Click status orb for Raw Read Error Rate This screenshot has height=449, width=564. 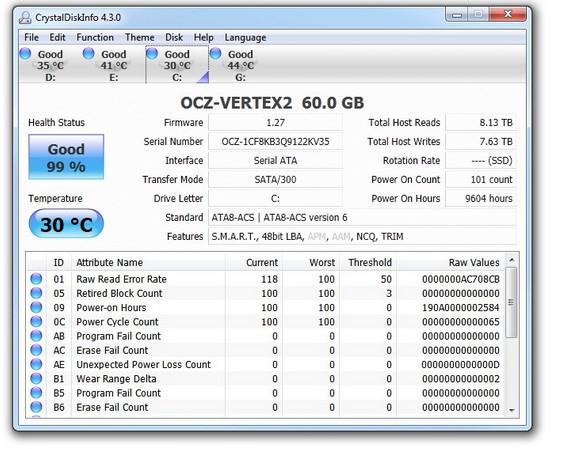36,279
